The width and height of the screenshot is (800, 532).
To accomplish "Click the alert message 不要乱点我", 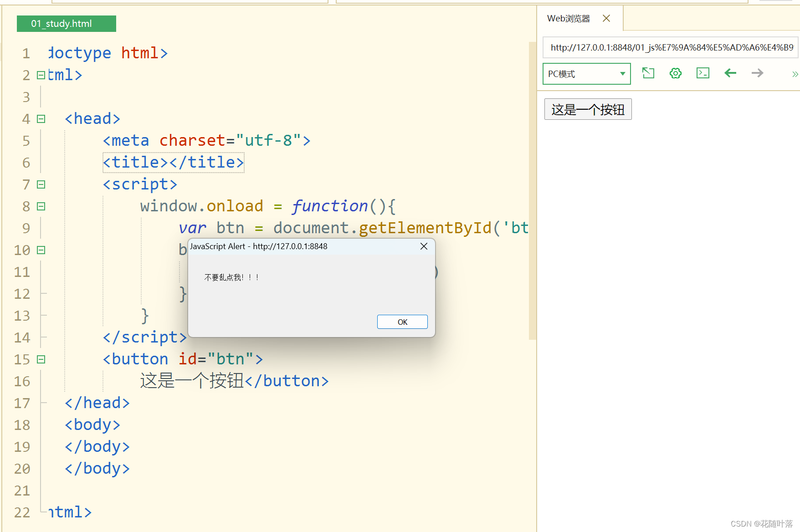I will [232, 277].
